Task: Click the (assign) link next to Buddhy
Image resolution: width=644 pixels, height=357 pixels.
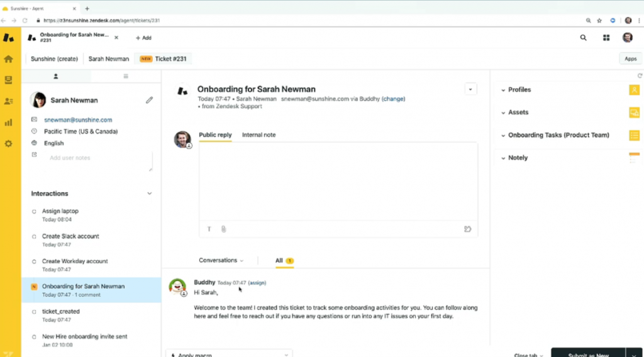Action: click(257, 283)
